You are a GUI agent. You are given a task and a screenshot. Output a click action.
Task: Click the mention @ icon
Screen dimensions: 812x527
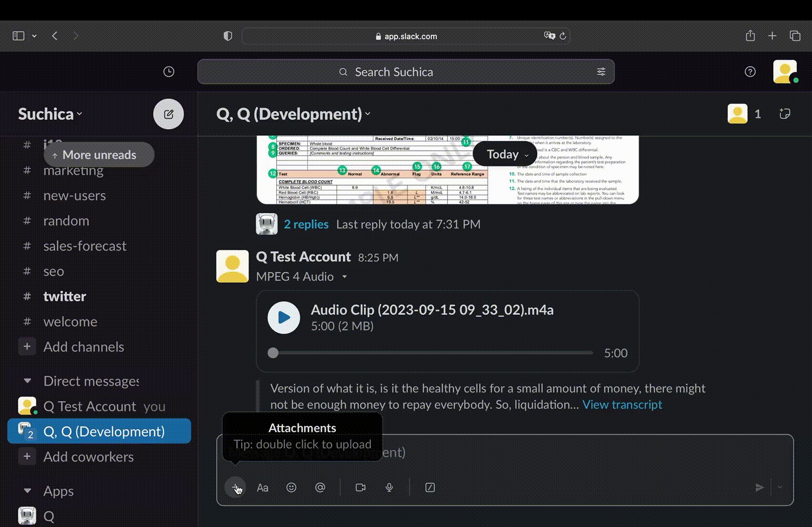[320, 487]
